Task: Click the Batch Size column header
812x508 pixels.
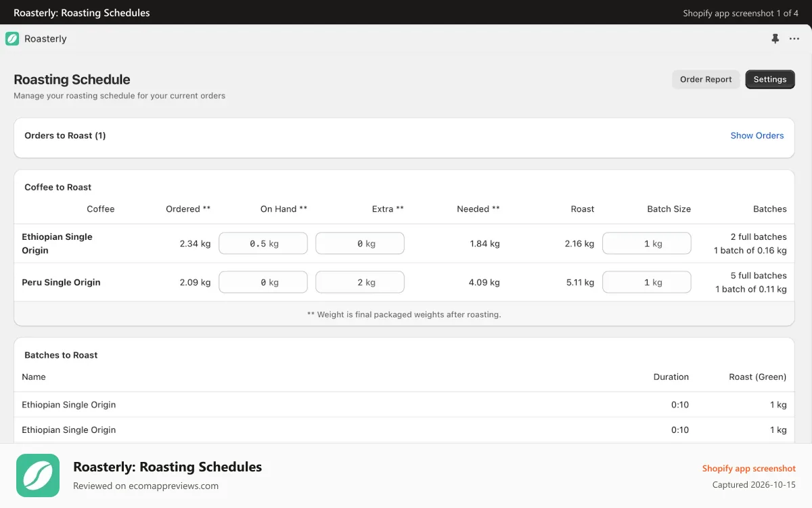Action: pos(669,209)
